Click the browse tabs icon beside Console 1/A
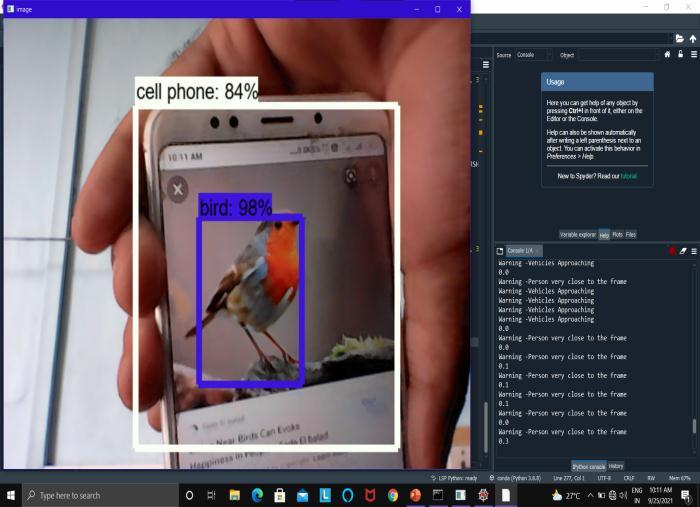Image resolution: width=700 pixels, height=507 pixels. pos(500,251)
